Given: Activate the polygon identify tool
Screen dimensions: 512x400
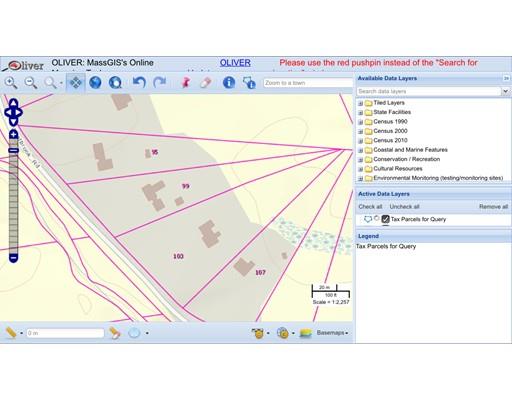Looking at the screenshot, I should [249, 83].
